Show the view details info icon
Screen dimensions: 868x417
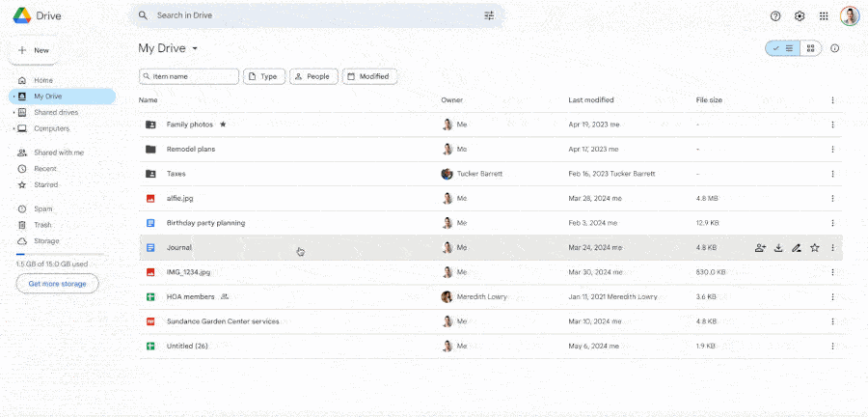(x=835, y=48)
